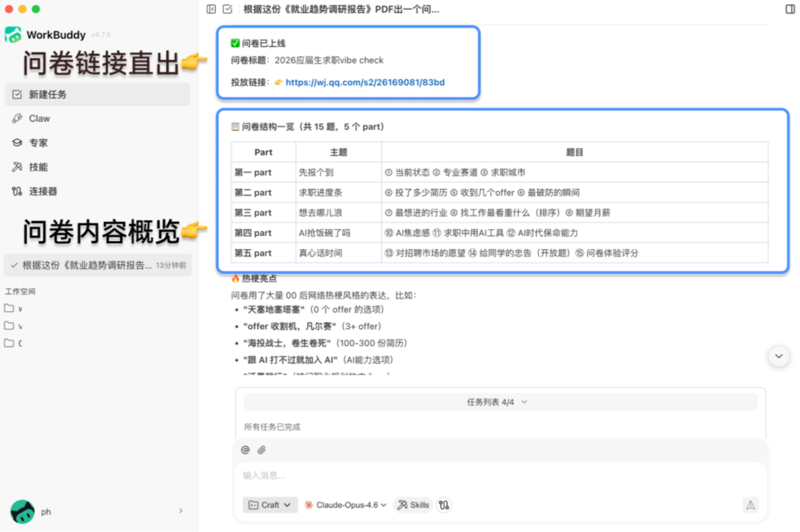
Task: Click the 第一 part table cell
Action: (x=263, y=172)
